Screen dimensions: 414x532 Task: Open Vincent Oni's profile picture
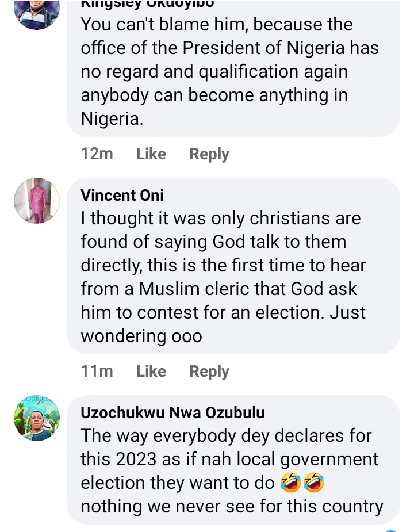coord(37,201)
